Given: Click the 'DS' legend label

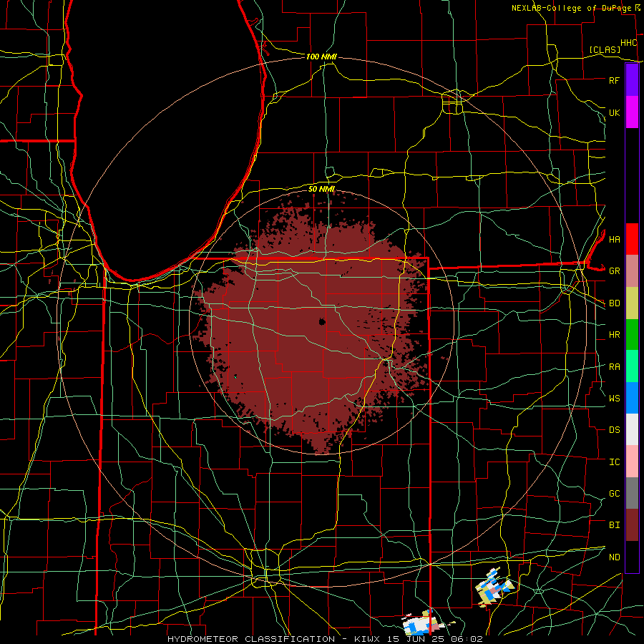Looking at the screenshot, I should tap(614, 430).
